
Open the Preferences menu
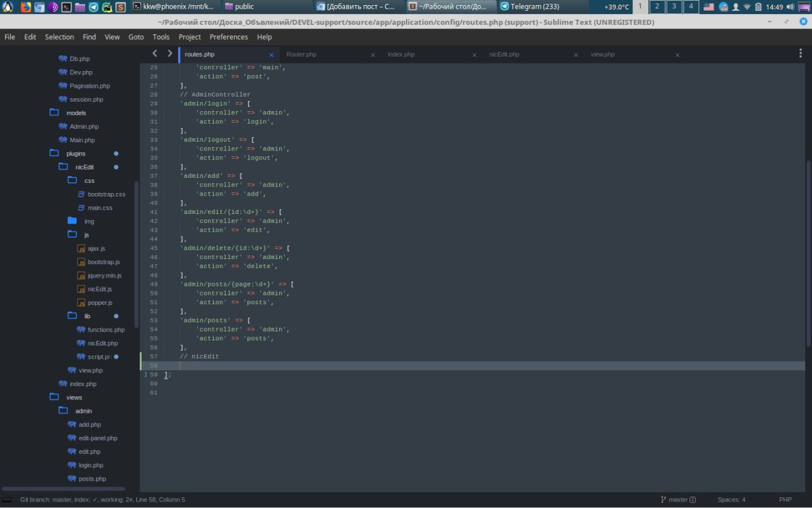[229, 37]
